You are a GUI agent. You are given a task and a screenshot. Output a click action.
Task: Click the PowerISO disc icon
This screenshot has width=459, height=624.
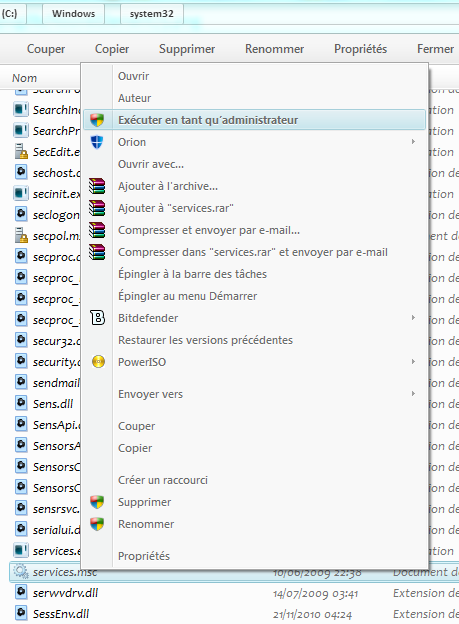click(x=98, y=362)
